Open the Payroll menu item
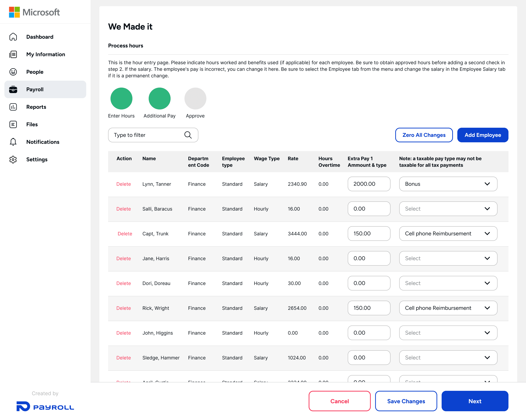Viewport: 526px width, 420px height. (45, 89)
